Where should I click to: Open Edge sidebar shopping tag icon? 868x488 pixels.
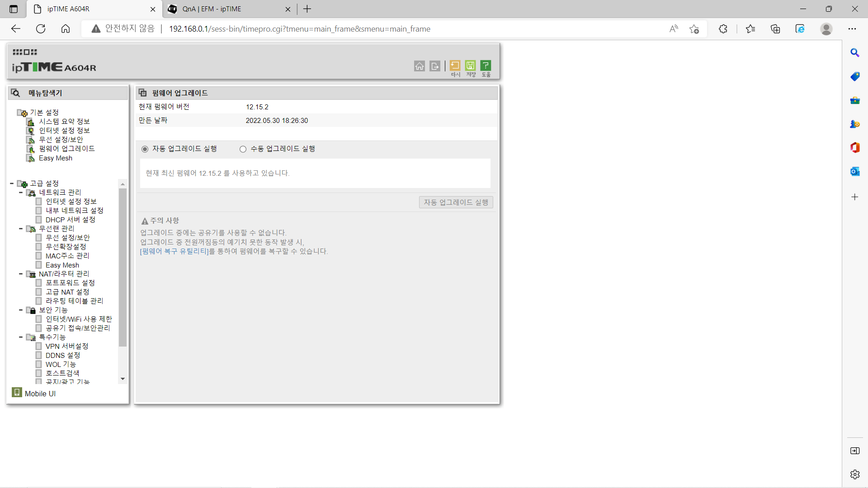pos(855,76)
